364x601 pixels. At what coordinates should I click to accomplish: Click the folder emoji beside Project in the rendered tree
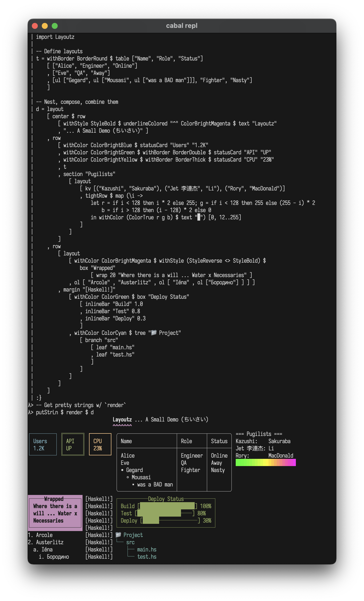[x=118, y=535]
